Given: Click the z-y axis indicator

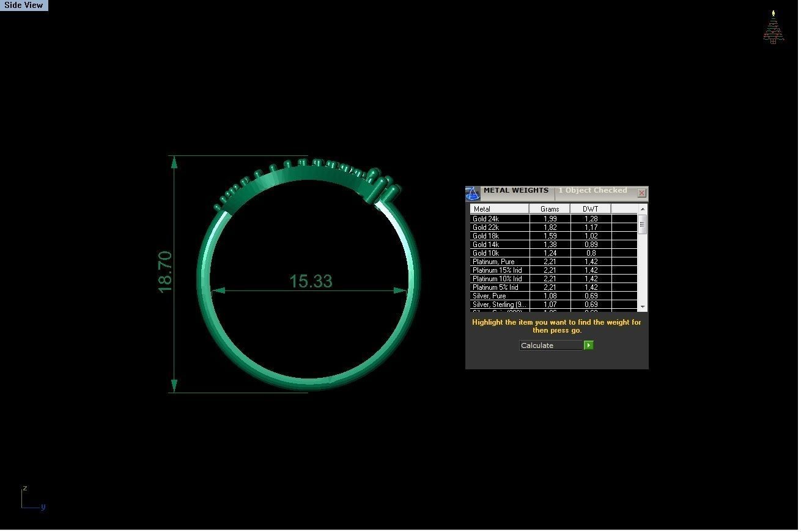Looking at the screenshot, I should coord(33,498).
